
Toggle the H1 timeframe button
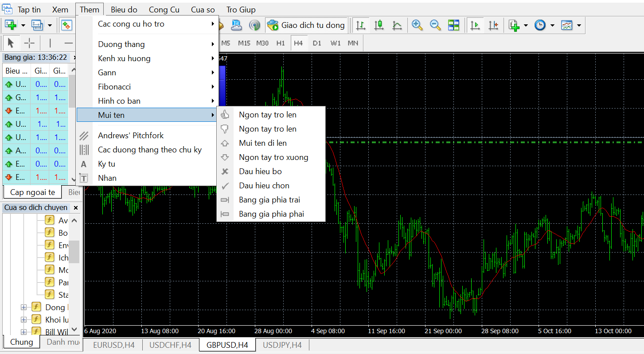pyautogui.click(x=281, y=43)
